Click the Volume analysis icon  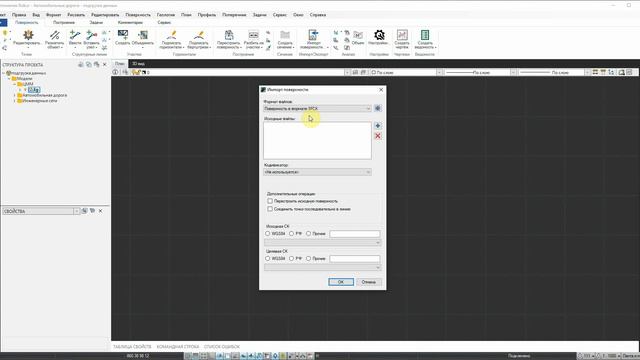click(358, 38)
